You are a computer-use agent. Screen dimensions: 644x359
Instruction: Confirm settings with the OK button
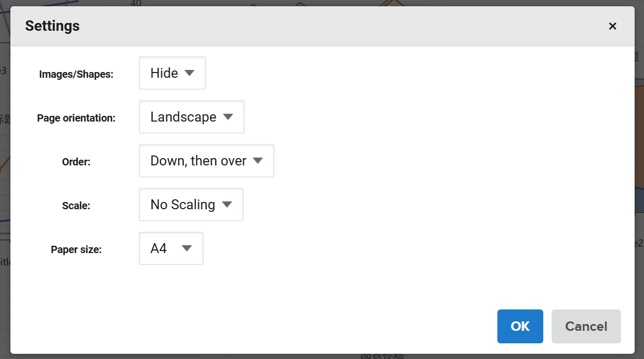tap(520, 326)
